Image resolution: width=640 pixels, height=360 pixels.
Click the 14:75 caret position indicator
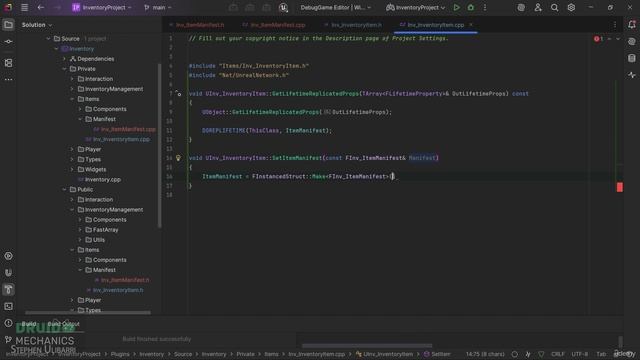(485, 354)
